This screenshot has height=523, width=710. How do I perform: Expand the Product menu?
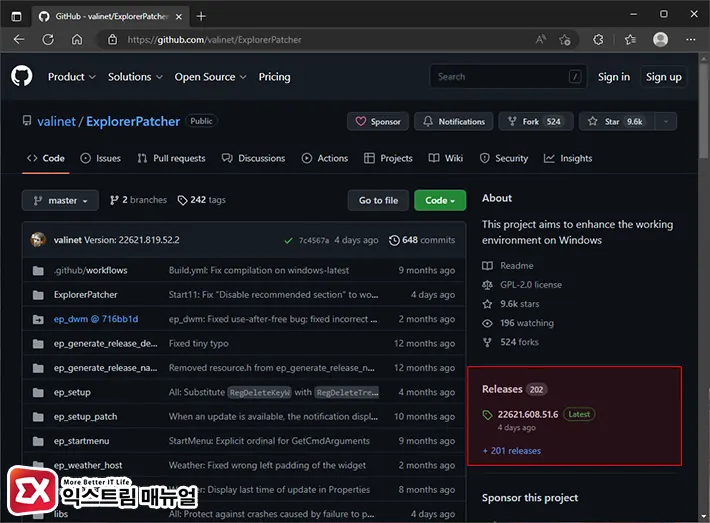[x=72, y=77]
